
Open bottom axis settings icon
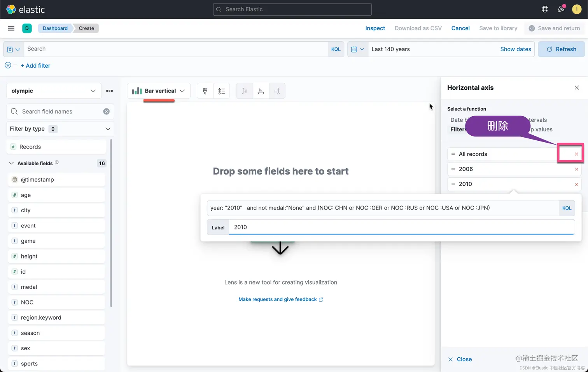[261, 91]
